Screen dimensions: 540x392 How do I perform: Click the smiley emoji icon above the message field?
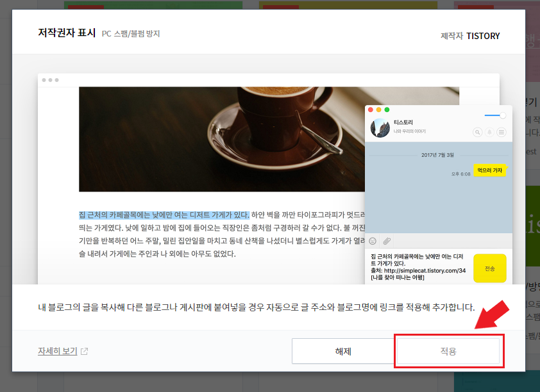373,240
